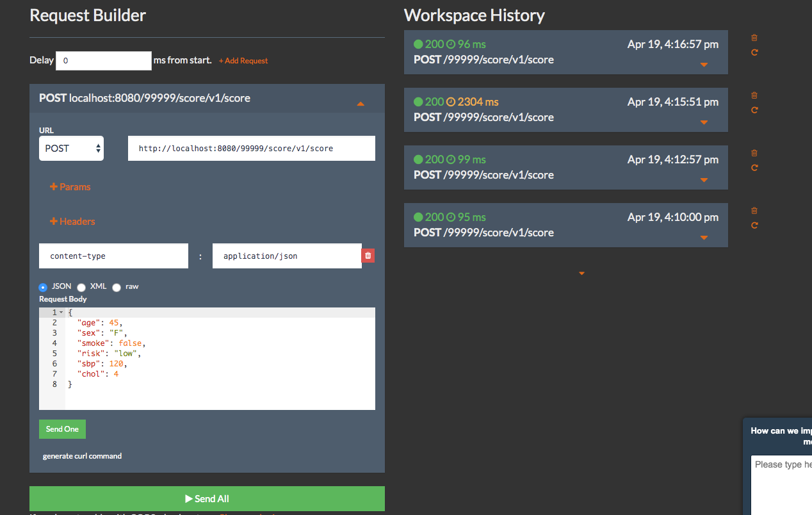Select the XML body format
812x515 pixels.
pyautogui.click(x=81, y=288)
